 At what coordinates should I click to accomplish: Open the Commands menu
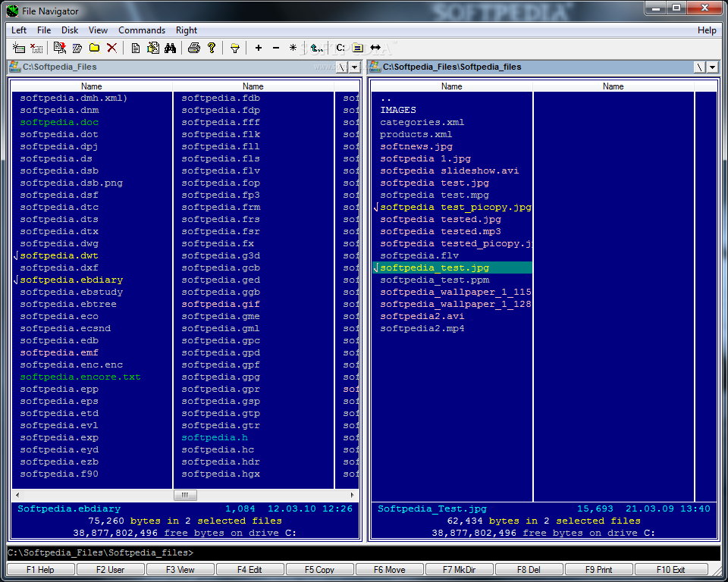(142, 30)
